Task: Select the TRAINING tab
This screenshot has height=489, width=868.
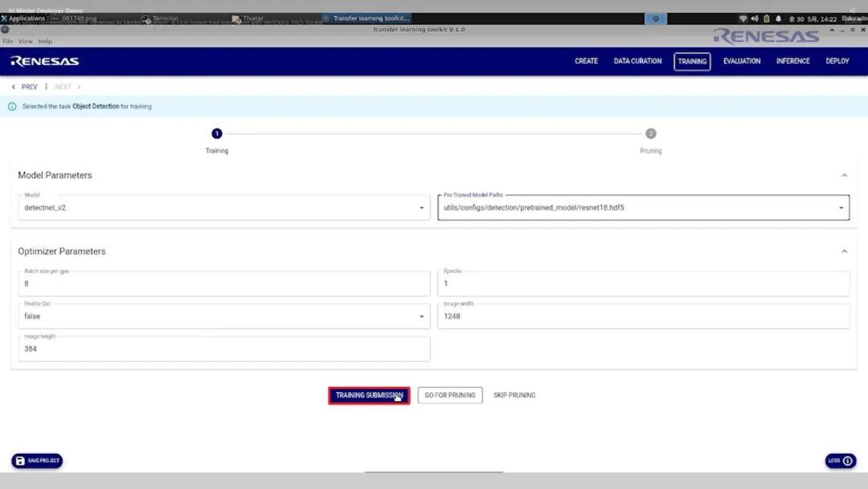Action: pos(692,61)
